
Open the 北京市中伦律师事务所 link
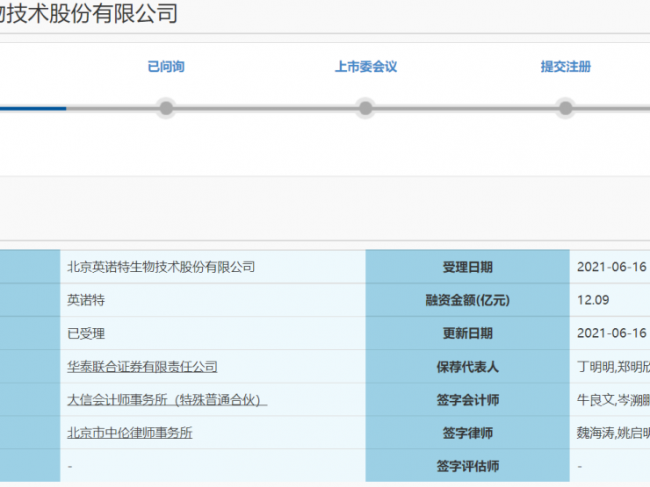point(130,433)
